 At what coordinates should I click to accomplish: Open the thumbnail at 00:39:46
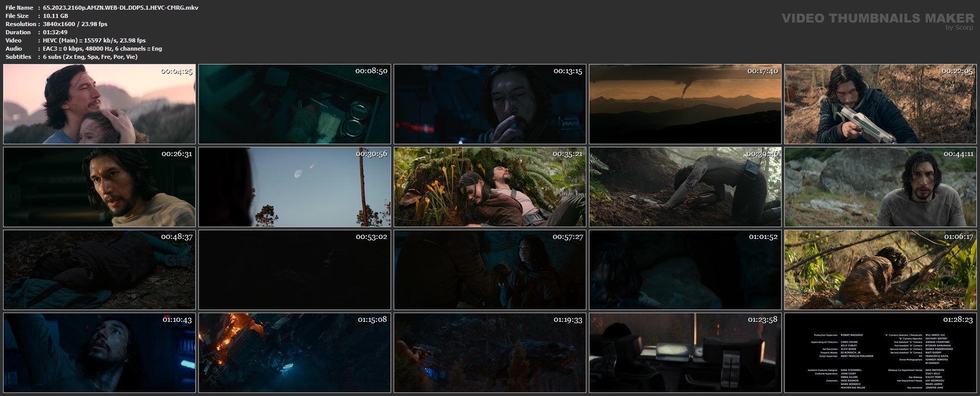point(685,187)
